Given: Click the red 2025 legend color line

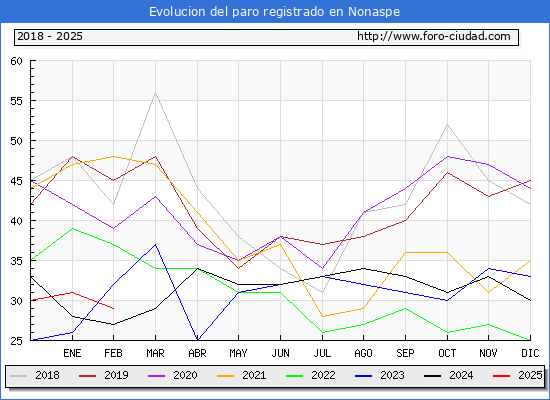Looking at the screenshot, I should [502, 376].
